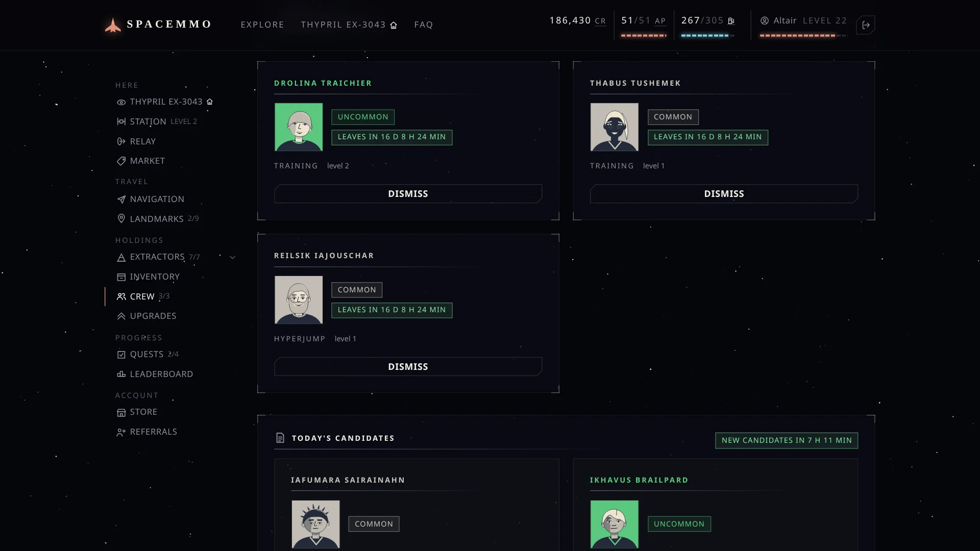980x551 pixels.
Task: Click the Crew people icon
Action: 121,296
